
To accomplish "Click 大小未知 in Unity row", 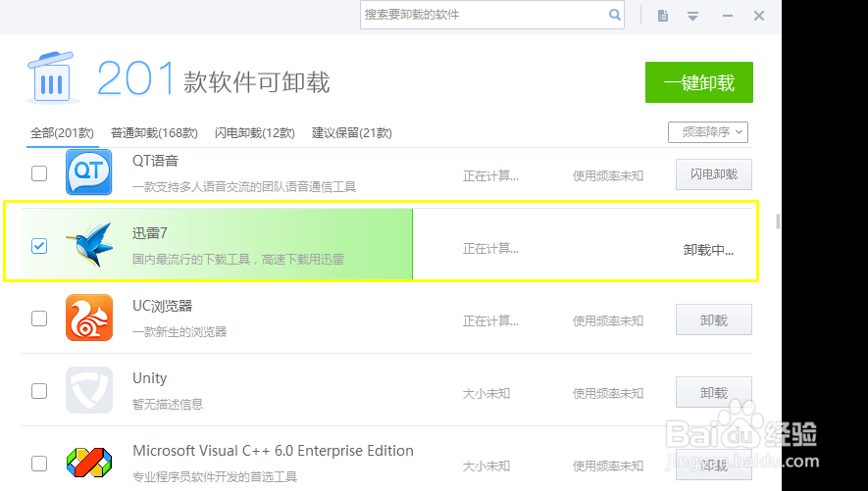I will (486, 393).
